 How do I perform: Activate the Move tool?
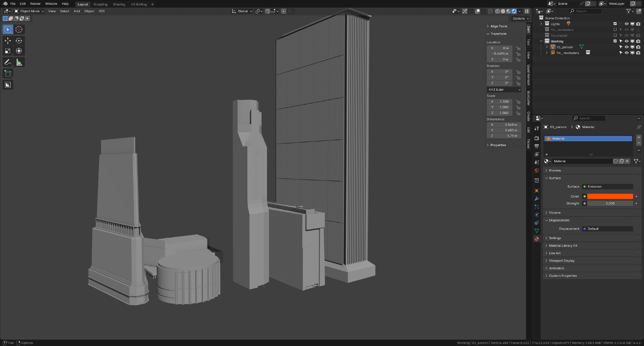pos(8,41)
